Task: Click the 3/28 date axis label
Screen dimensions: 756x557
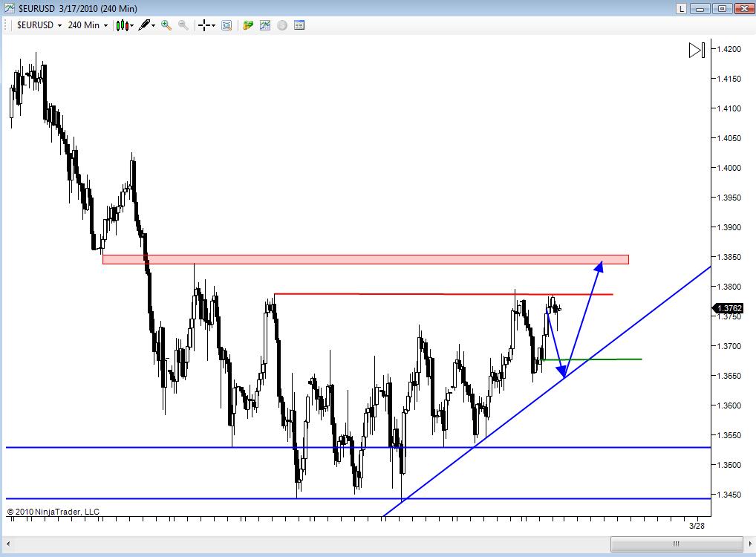Action: pyautogui.click(x=697, y=526)
